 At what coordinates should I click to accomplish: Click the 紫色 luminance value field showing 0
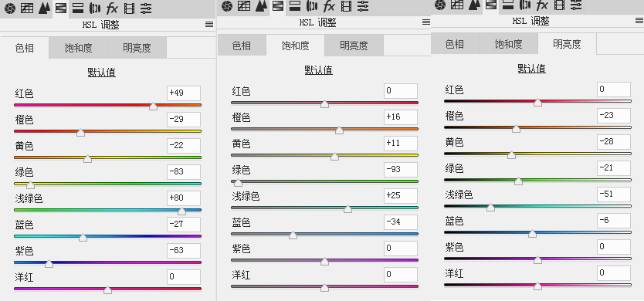[x=614, y=247]
